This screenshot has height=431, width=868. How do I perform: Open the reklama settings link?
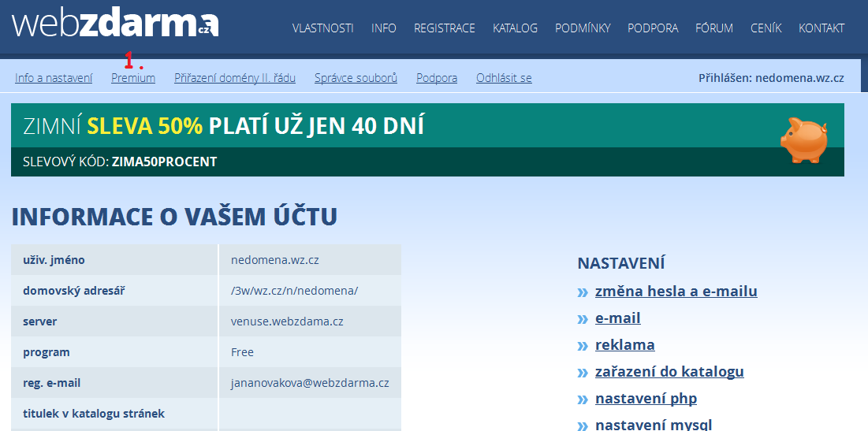(625, 344)
